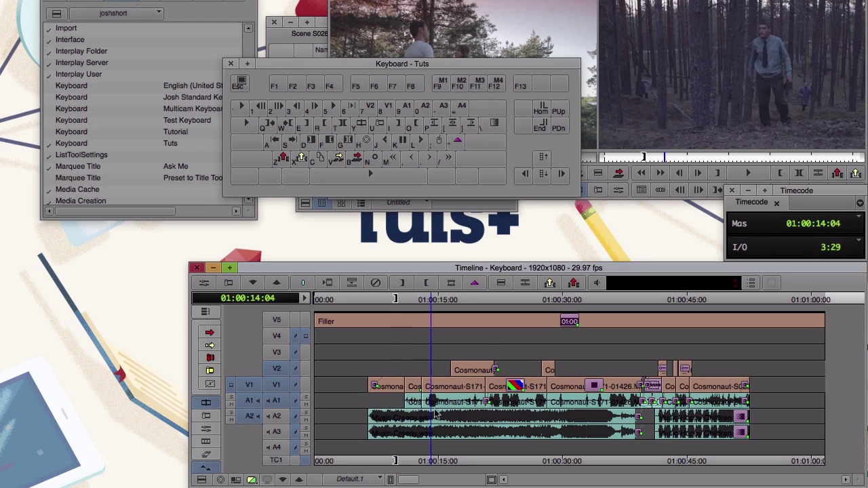The width and height of the screenshot is (868, 488).
Task: Click the Fast Forward button under record monitor
Action: [660, 174]
